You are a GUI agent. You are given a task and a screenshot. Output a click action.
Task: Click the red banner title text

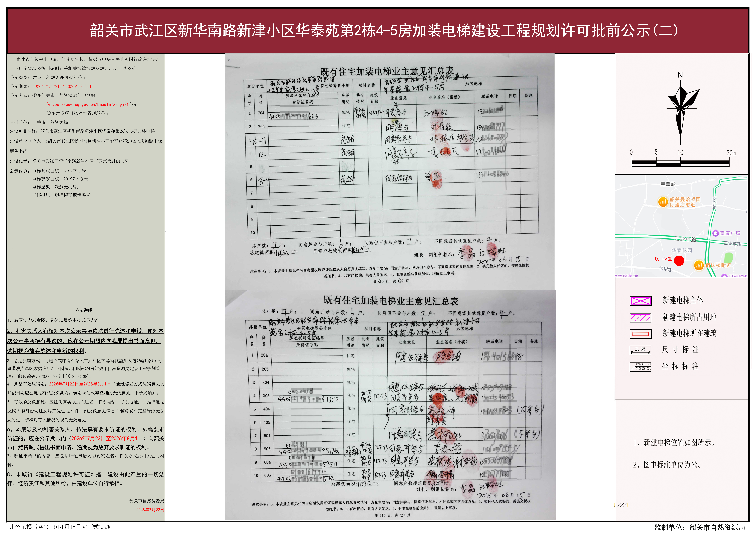click(x=384, y=31)
